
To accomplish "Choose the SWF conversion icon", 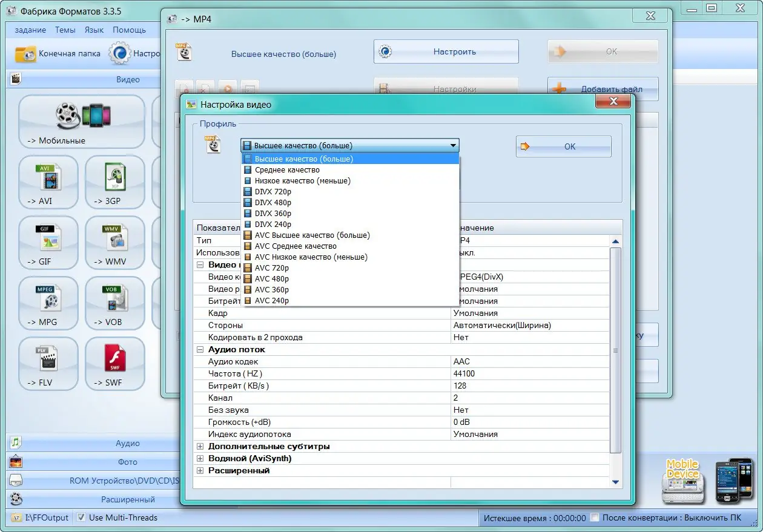I will pos(115,363).
